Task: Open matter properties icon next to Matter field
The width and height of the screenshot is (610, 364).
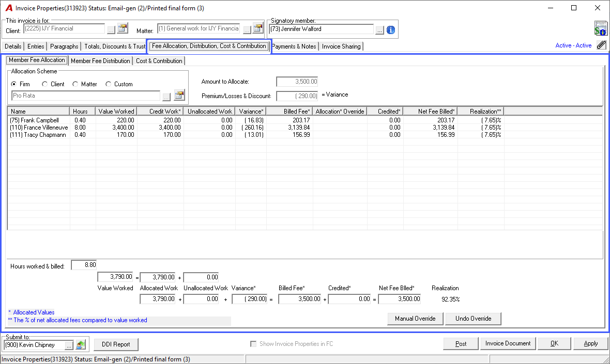Action: pos(258,28)
